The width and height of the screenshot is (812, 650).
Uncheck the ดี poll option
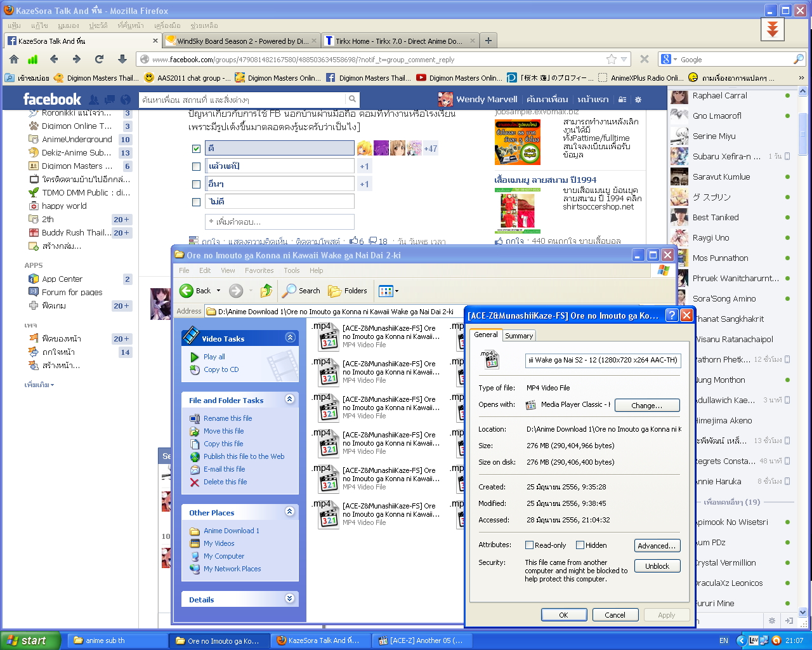click(x=196, y=149)
